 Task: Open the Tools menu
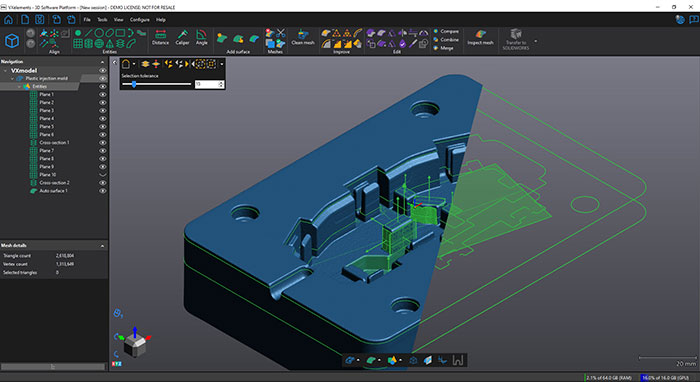102,20
